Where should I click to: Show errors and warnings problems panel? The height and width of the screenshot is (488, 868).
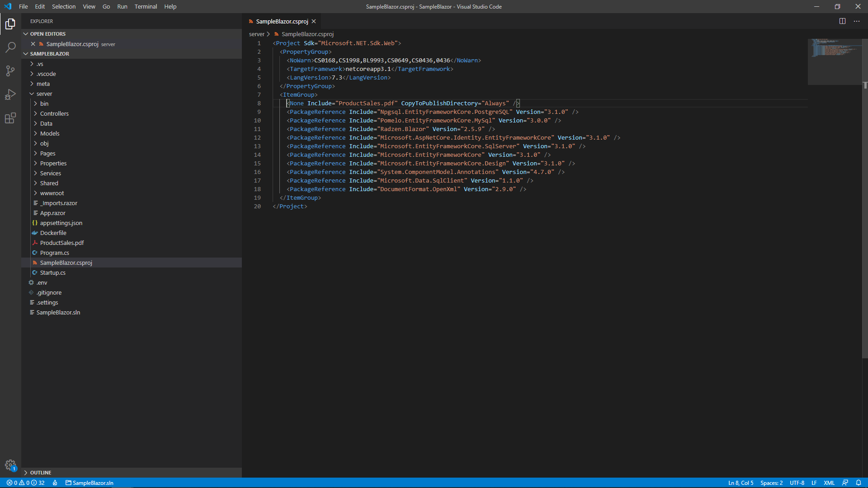pyautogui.click(x=26, y=483)
